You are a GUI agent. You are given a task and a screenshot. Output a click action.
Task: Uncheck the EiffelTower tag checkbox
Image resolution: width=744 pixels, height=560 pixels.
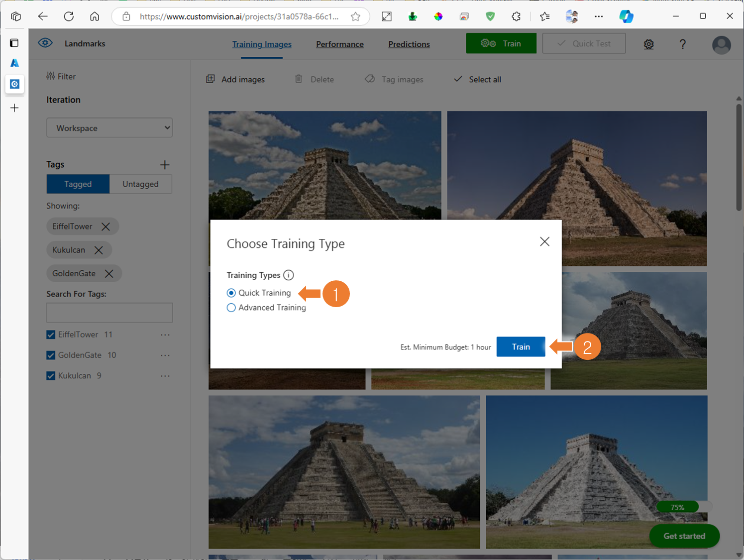(x=51, y=335)
